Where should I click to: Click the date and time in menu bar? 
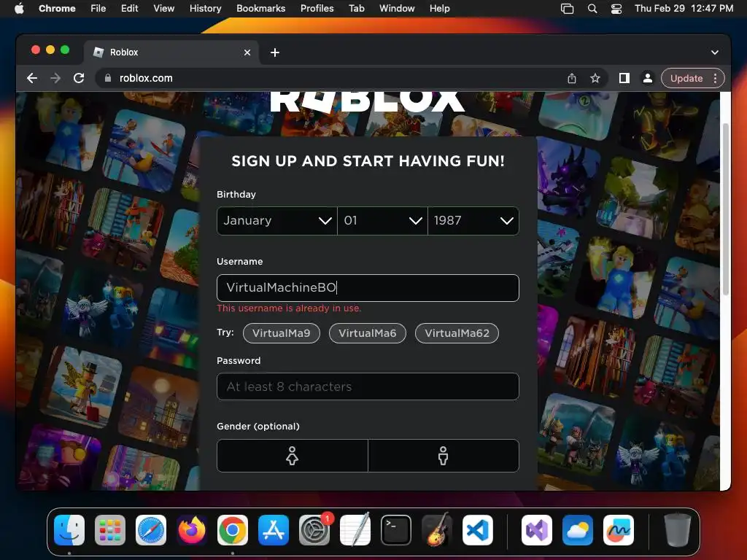684,8
